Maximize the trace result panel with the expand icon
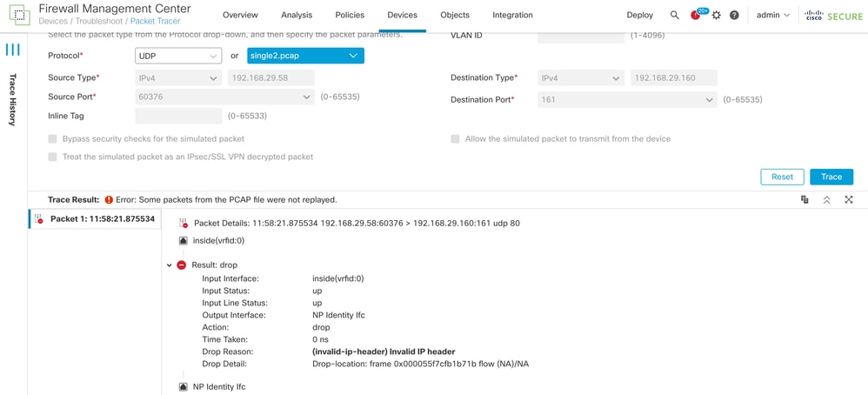The height and width of the screenshot is (395, 868). [849, 199]
